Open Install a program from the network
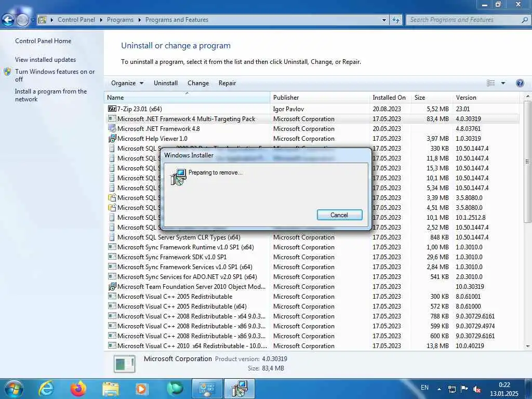The width and height of the screenshot is (532, 399). click(51, 96)
